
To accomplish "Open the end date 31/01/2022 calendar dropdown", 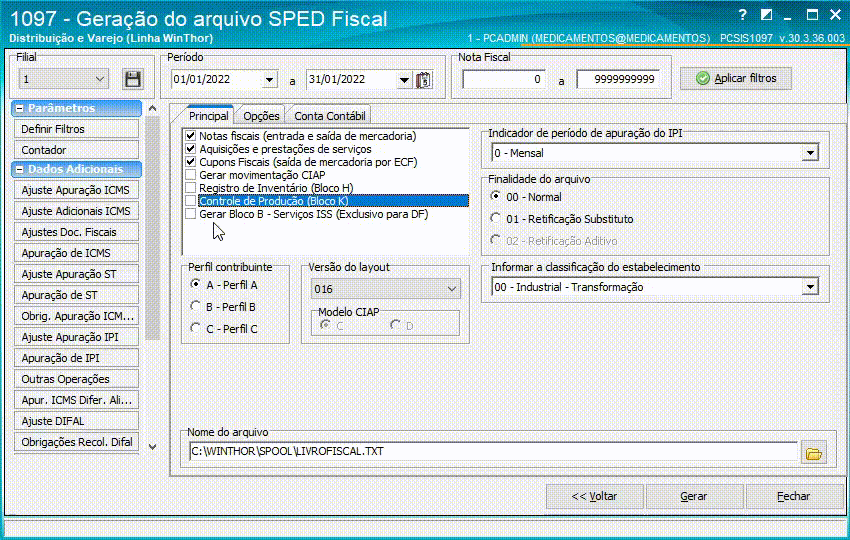I will pyautogui.click(x=404, y=80).
